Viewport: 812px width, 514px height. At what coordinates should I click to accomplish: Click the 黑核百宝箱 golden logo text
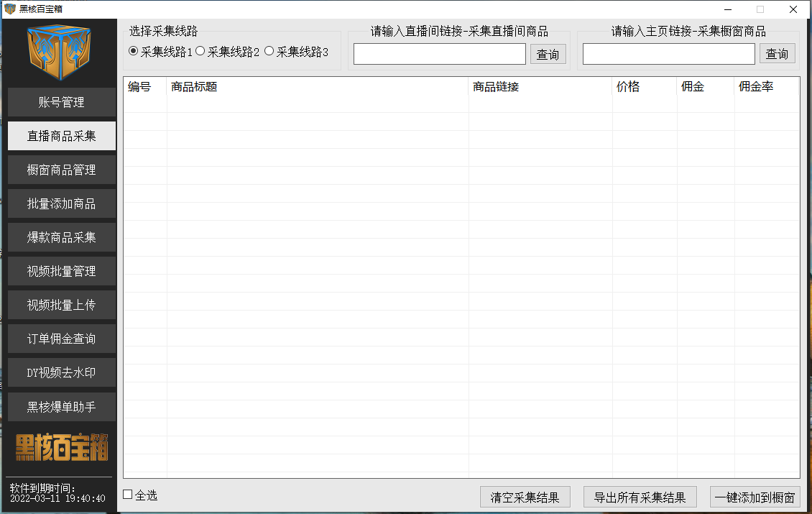(x=62, y=447)
